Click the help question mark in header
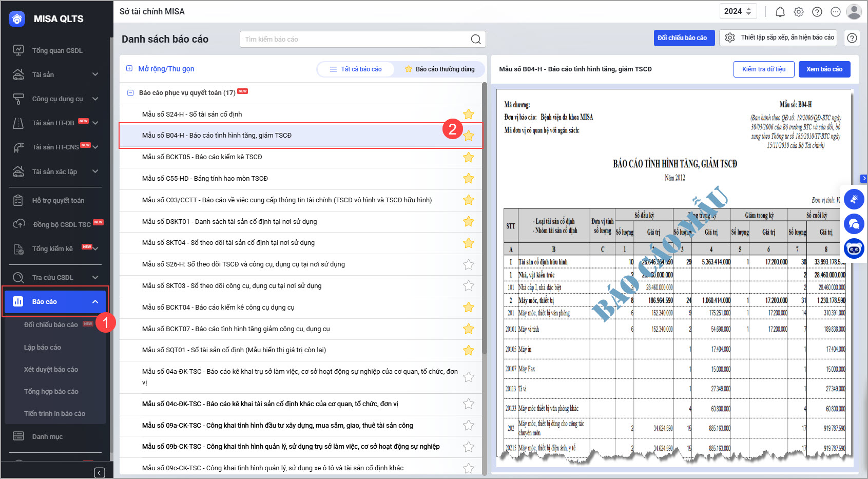Viewport: 868px width, 479px height. tap(817, 12)
